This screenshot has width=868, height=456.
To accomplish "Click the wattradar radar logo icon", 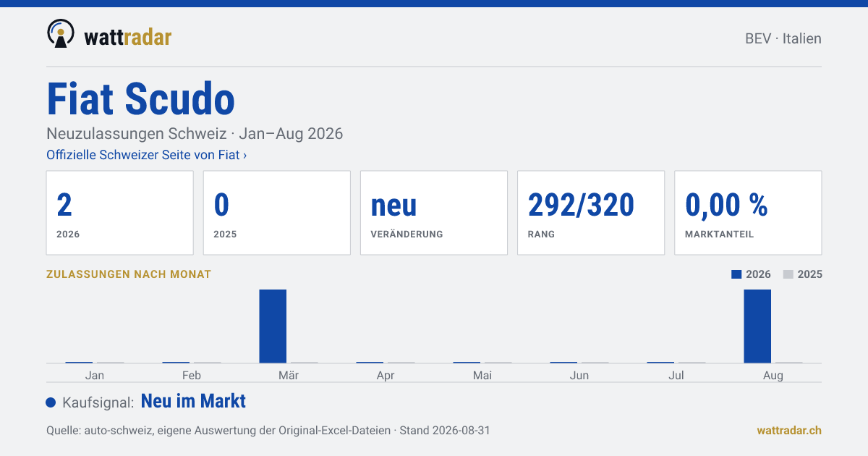I will (x=60, y=33).
